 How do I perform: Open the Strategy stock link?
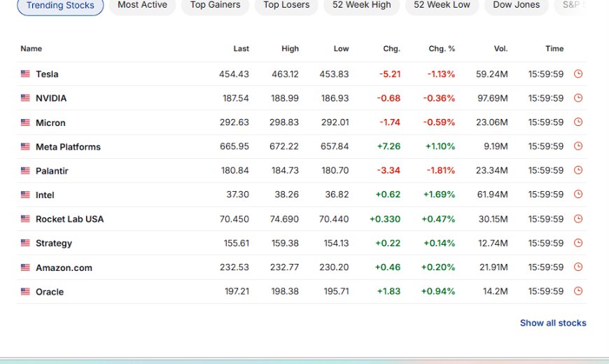(x=54, y=243)
